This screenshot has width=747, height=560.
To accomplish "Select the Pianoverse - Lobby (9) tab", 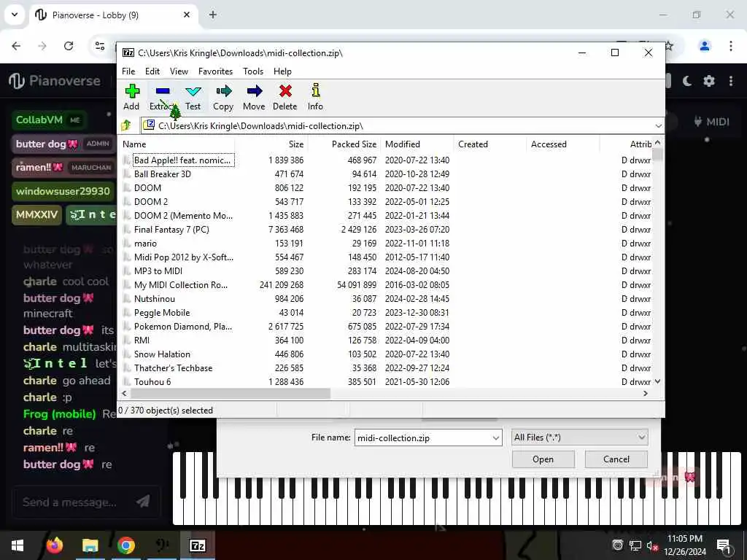I will pyautogui.click(x=112, y=15).
